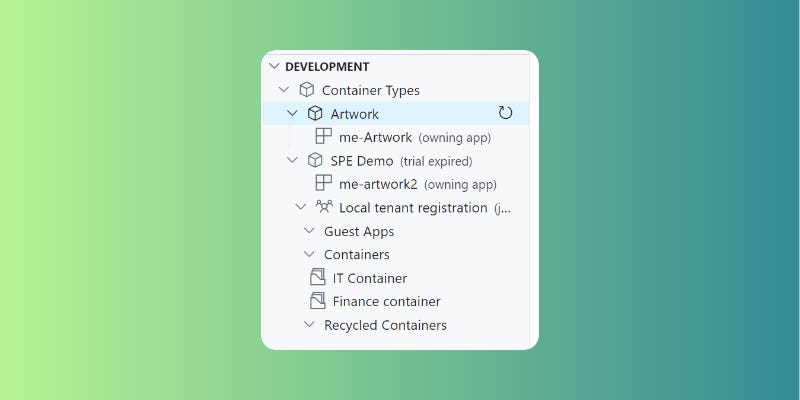Collapse the Containers chevron
Viewport: 800px width, 400px height.
(309, 254)
